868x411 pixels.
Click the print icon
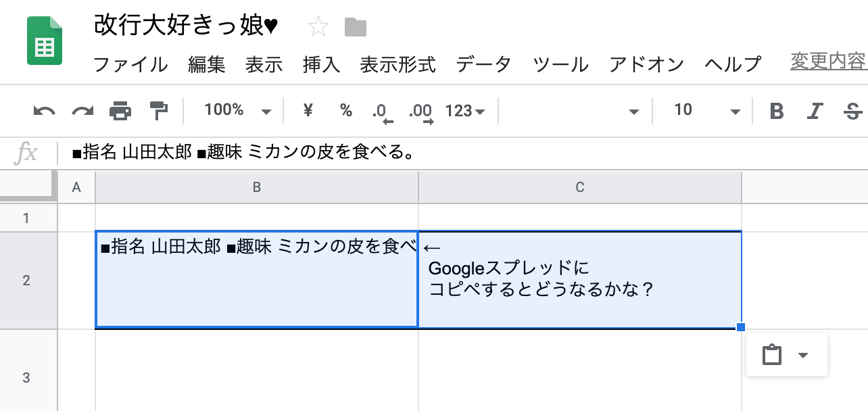point(120,111)
